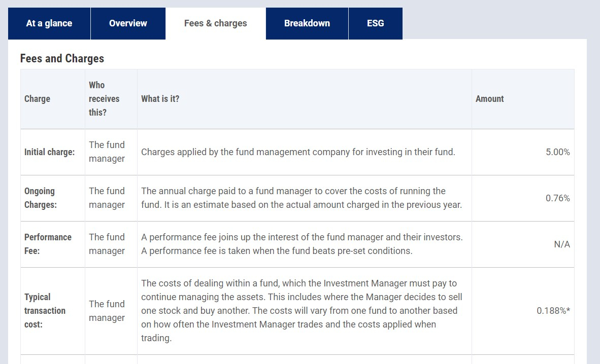Select the Fees & charges tab

pyautogui.click(x=215, y=23)
